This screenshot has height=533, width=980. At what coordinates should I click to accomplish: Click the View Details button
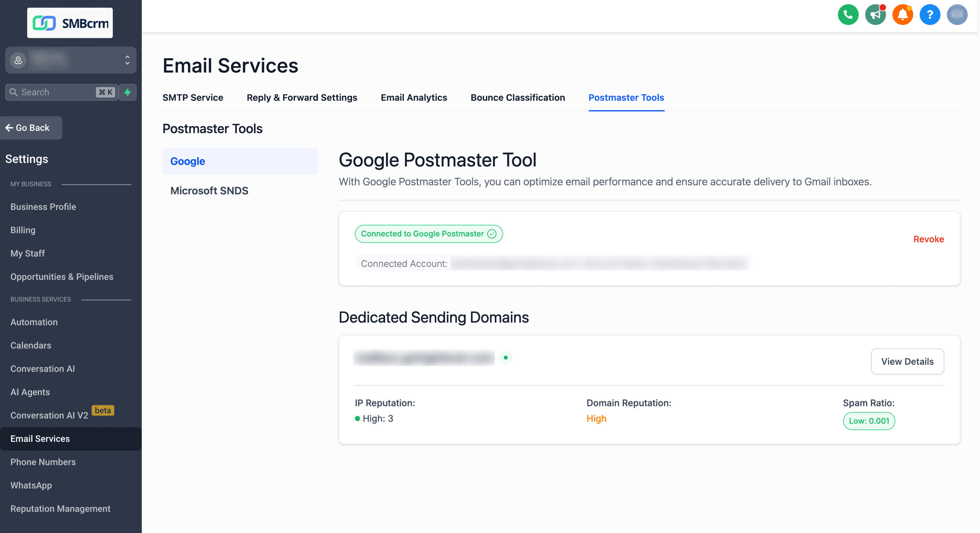pos(907,362)
